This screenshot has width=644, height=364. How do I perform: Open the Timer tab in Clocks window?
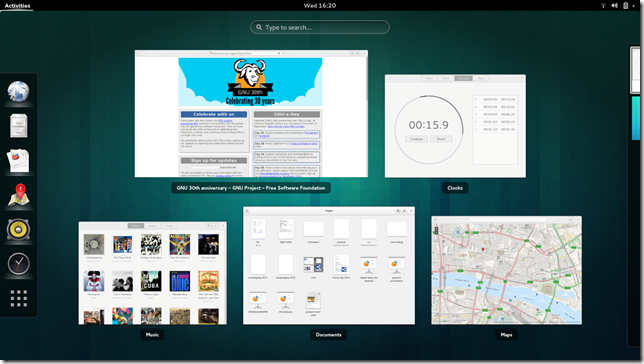tap(481, 78)
